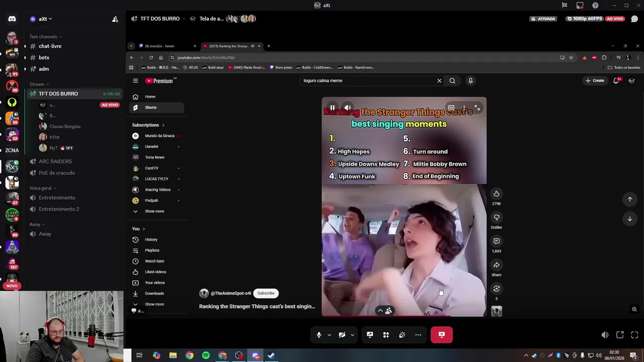644x362 pixels.
Task: Go to previous short with up arrow
Action: click(629, 199)
